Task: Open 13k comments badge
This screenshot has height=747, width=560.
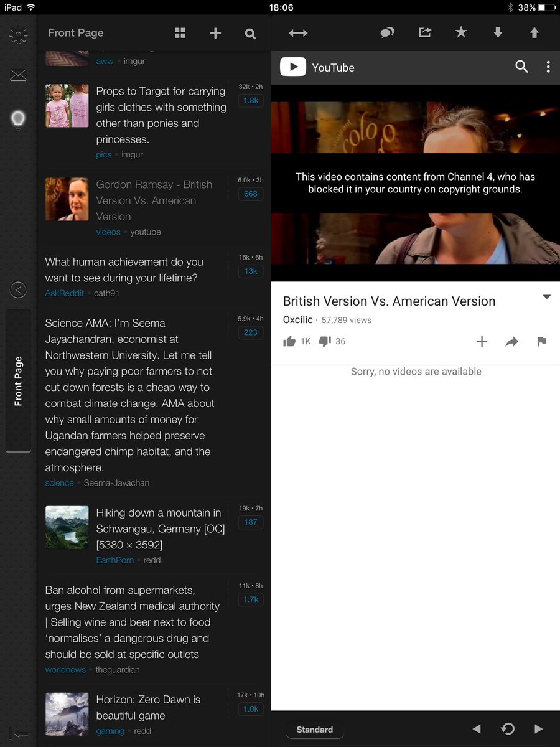Action: (x=251, y=271)
